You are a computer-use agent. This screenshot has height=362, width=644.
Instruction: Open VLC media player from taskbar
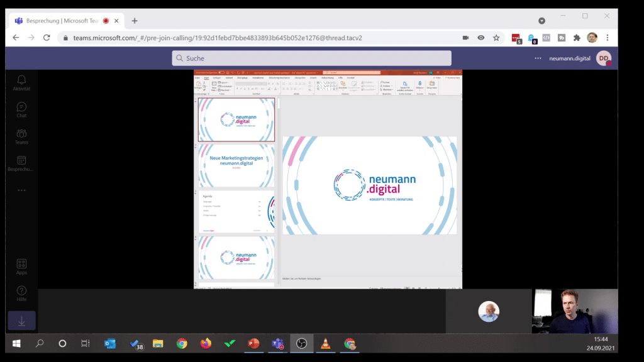(x=325, y=344)
